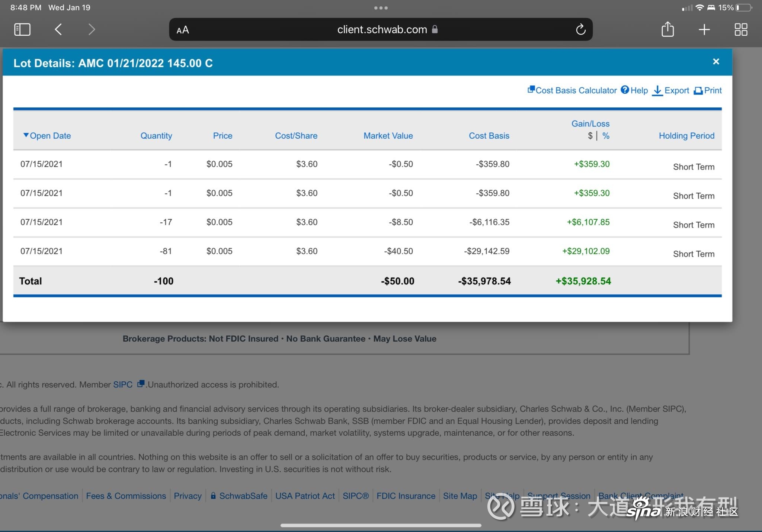Viewport: 762px width, 532px height.
Task: Toggle the Safari sidebar
Action: 22,29
